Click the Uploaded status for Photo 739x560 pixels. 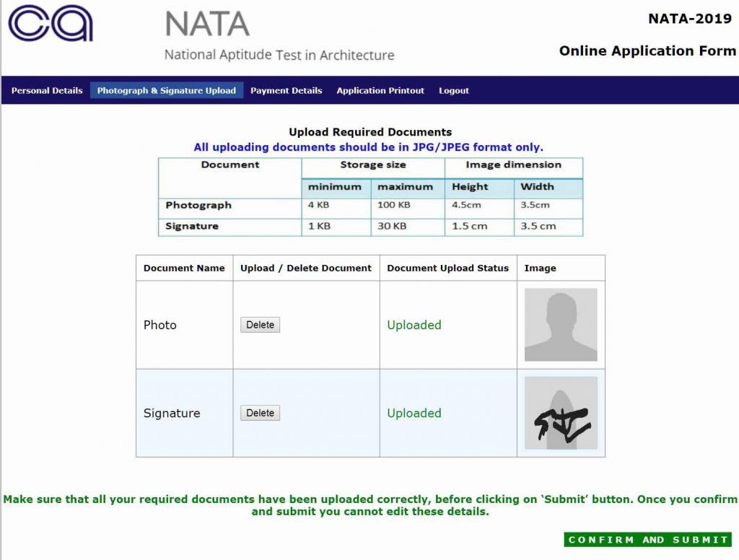[414, 325]
